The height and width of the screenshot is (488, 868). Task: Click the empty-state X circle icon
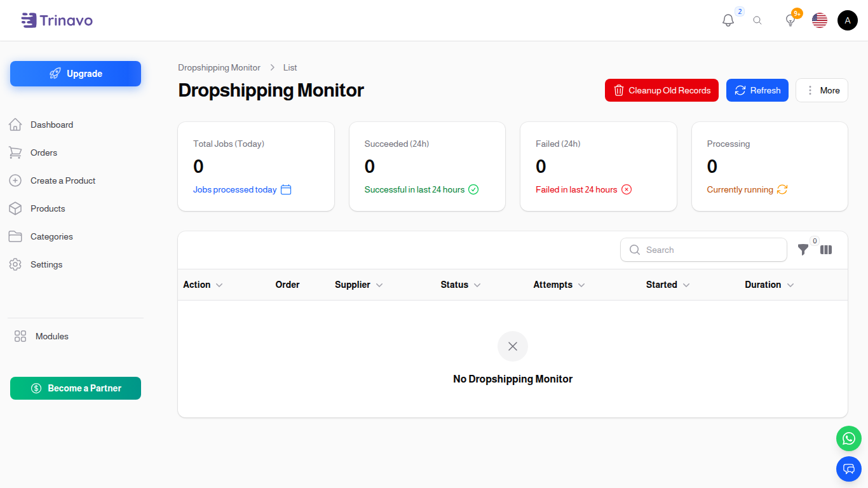[x=513, y=346]
